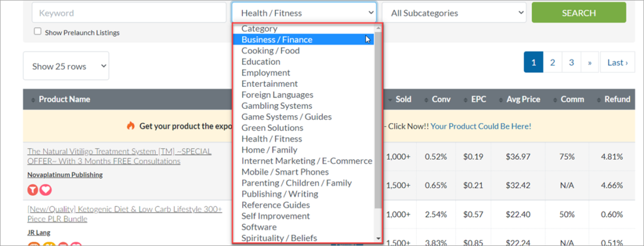
Task: Expand the Show 25 rows selector
Action: click(66, 65)
